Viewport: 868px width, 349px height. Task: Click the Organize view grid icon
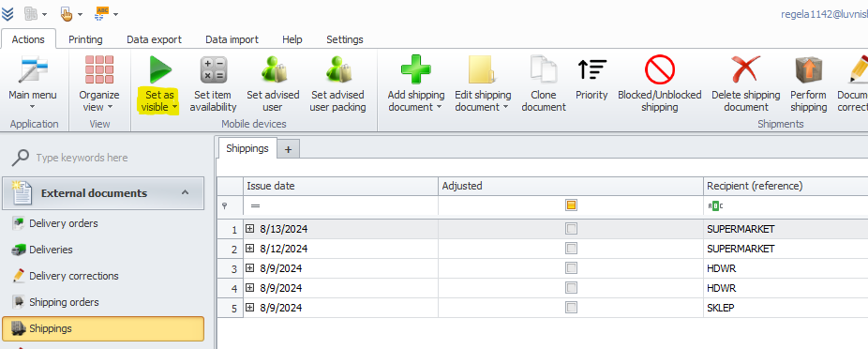99,69
